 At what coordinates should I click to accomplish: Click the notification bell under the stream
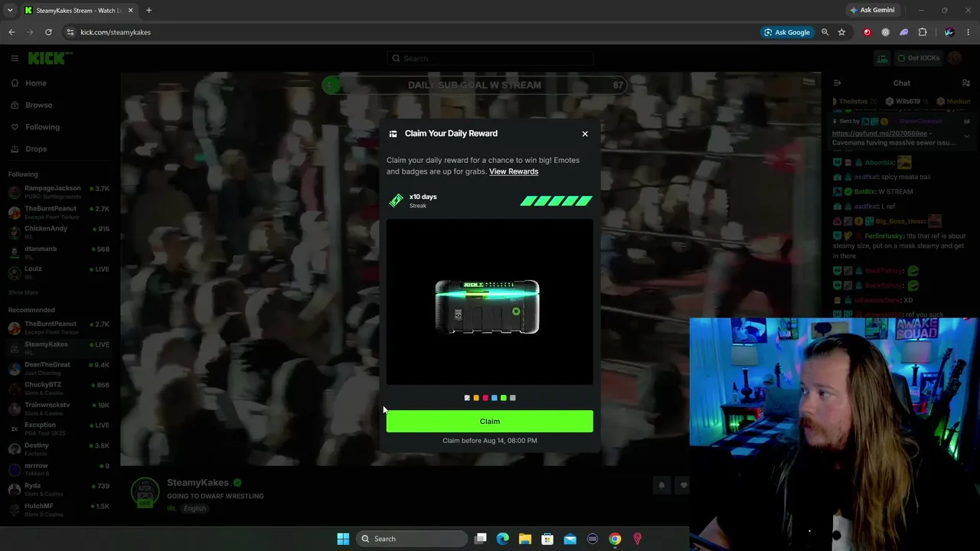click(x=661, y=485)
